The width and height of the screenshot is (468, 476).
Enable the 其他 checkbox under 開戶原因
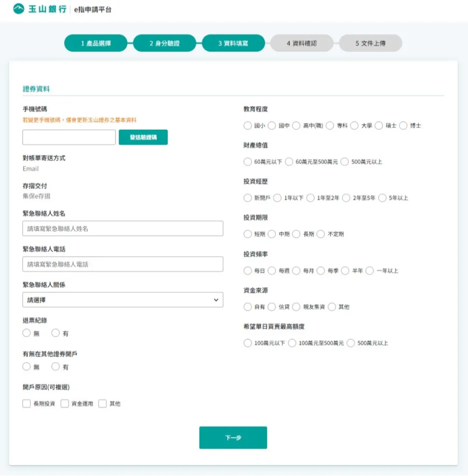click(102, 403)
